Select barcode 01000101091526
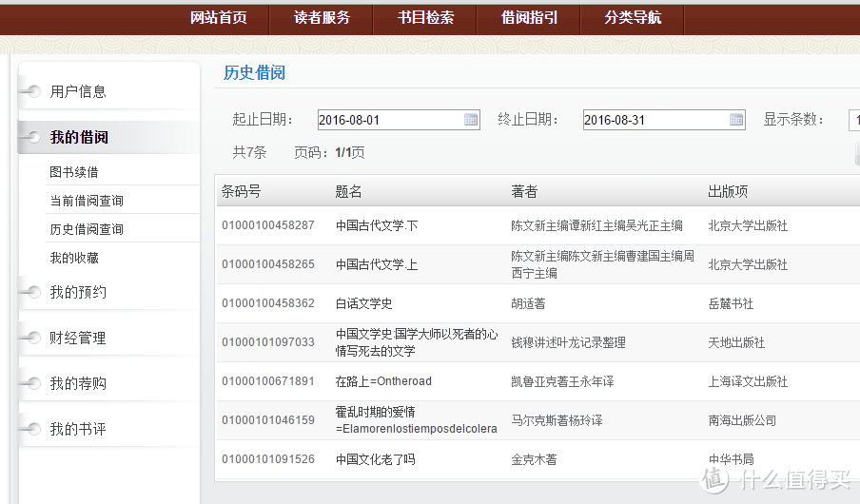Image resolution: width=860 pixels, height=504 pixels. pyautogui.click(x=268, y=459)
